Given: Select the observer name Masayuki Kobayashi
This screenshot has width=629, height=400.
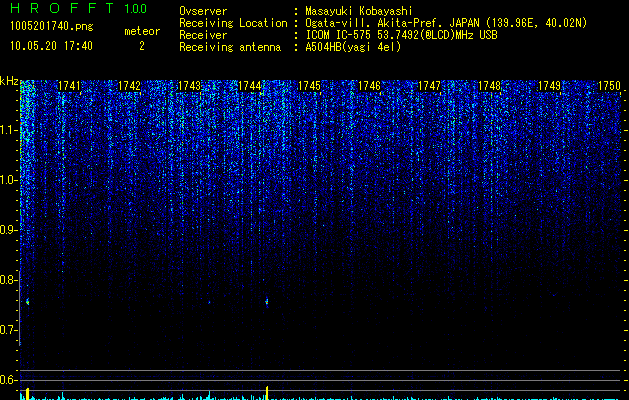Looking at the screenshot, I should (359, 11).
